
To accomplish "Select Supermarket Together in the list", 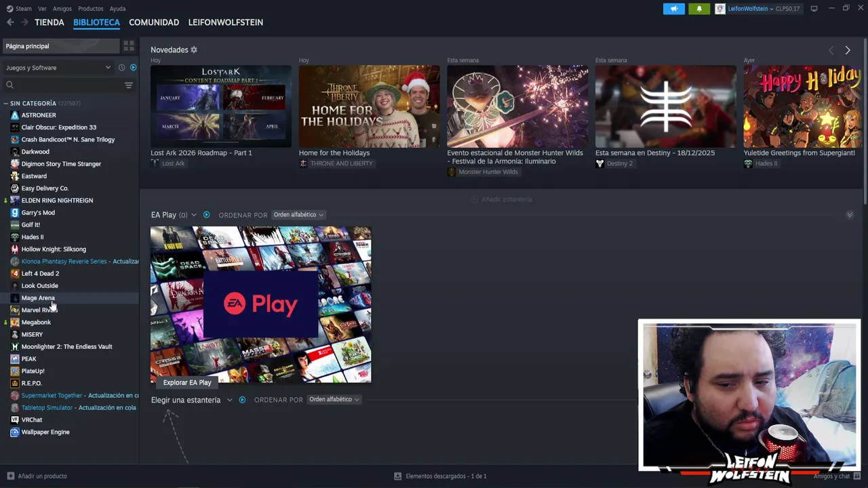I will click(52, 396).
